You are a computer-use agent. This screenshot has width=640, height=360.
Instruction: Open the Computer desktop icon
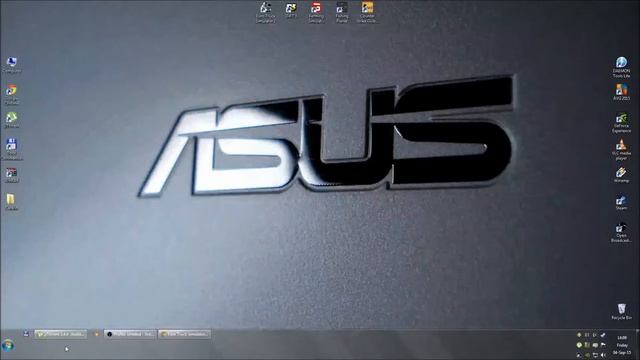pos(11,64)
